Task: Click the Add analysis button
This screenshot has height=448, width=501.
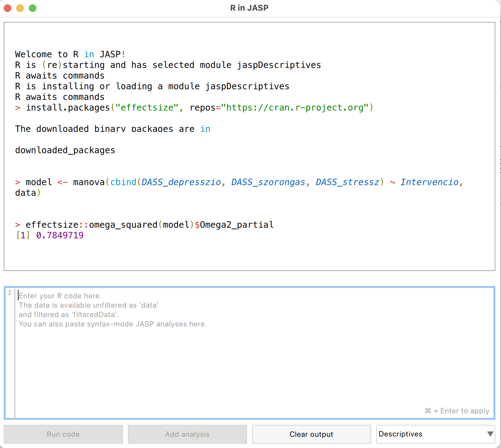Action: tap(187, 434)
